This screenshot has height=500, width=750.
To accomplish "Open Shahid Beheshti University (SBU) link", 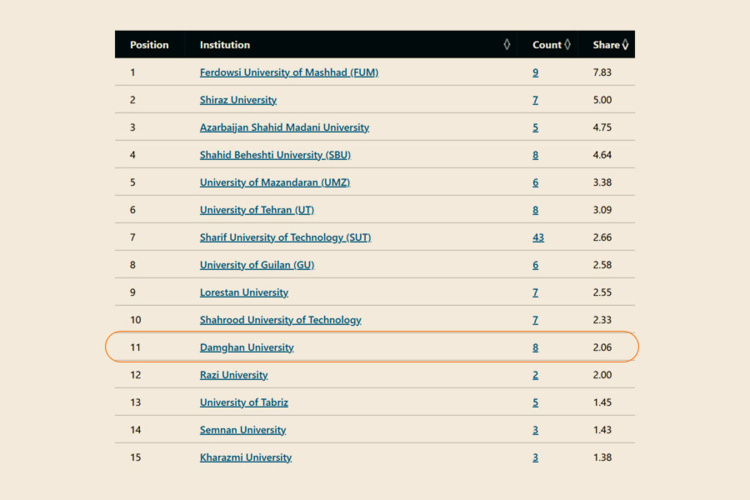I will pyautogui.click(x=275, y=155).
